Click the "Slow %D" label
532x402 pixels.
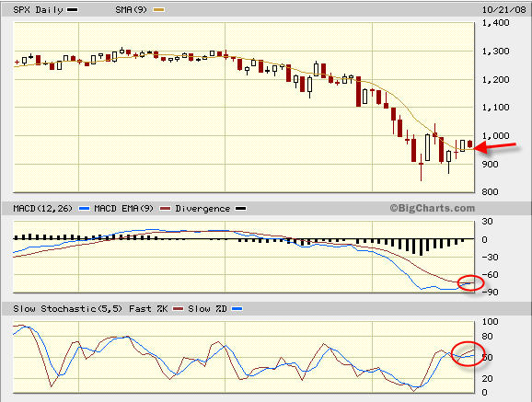coord(207,309)
